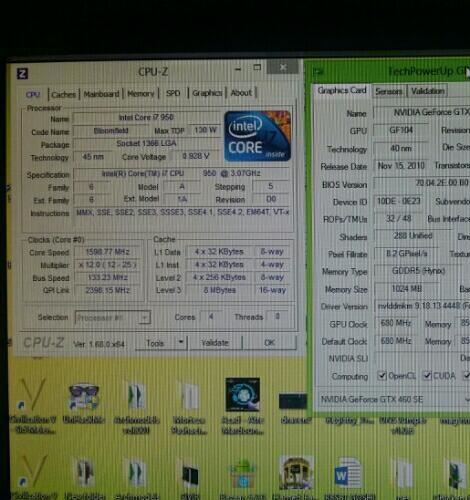Toggle the CUDA checkbox in GPU-Z
The width and height of the screenshot is (470, 500).
[426, 376]
